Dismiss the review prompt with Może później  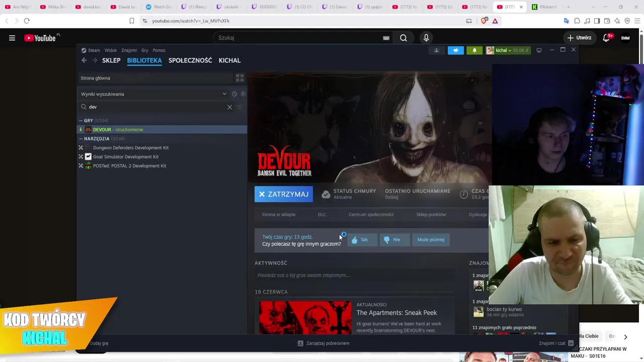[431, 240]
